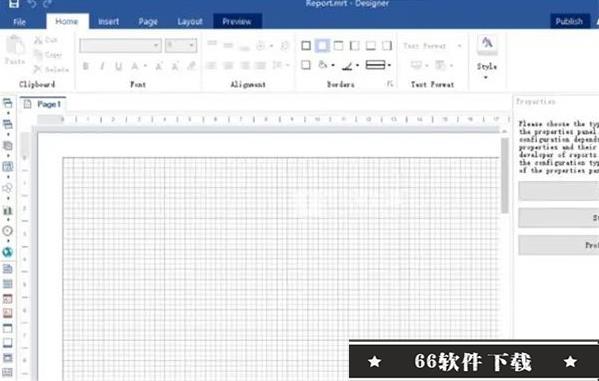Toggle the Underline formatting button
599x381 pixels.
(x=118, y=66)
